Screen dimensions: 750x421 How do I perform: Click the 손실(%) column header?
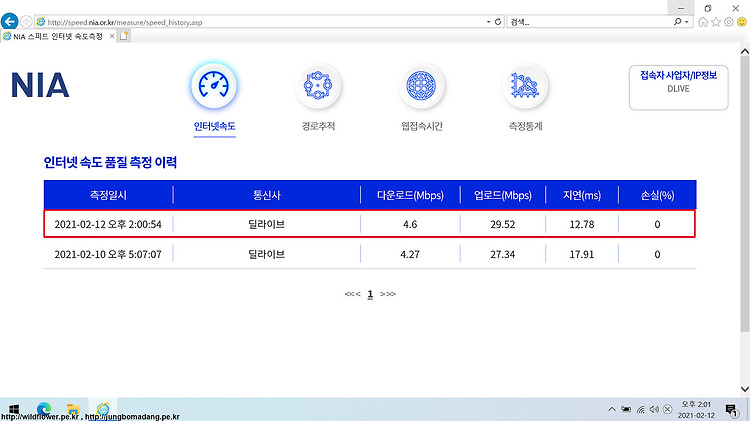[657, 195]
